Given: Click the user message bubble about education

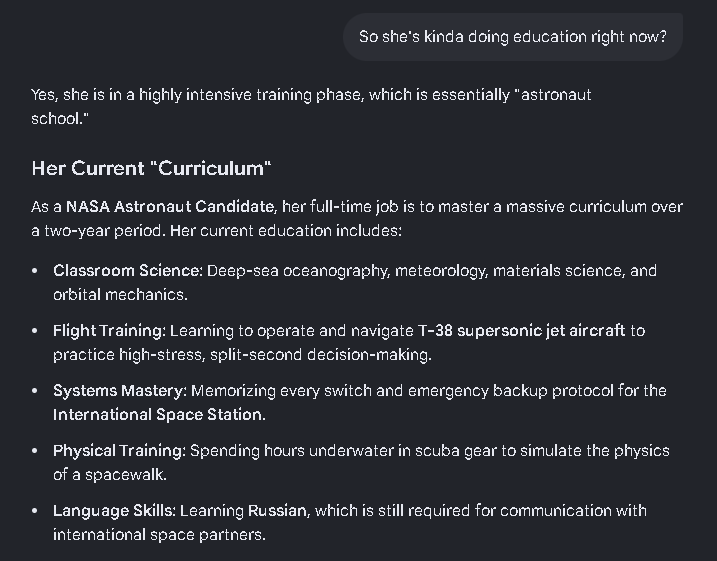Looking at the screenshot, I should click(x=513, y=37).
